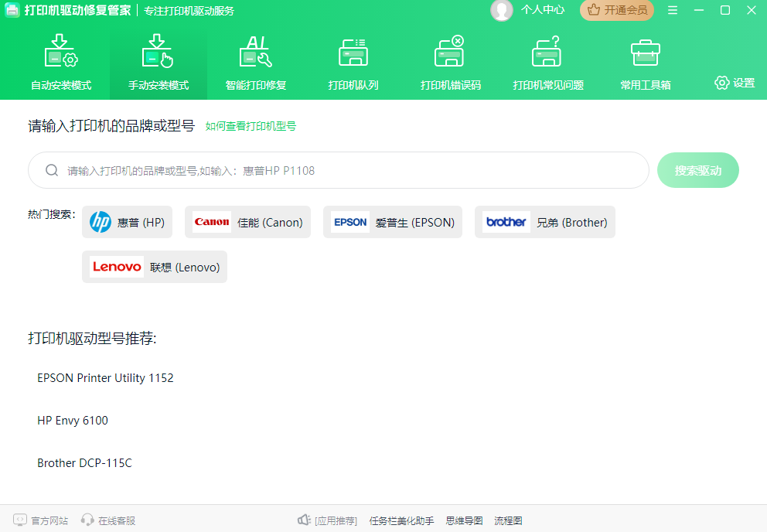Open the 设置 settings panel
This screenshot has width=767, height=532.
pyautogui.click(x=733, y=82)
